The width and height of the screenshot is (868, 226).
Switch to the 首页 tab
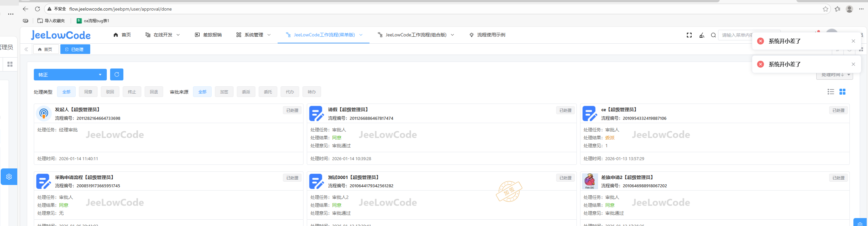pos(45,49)
